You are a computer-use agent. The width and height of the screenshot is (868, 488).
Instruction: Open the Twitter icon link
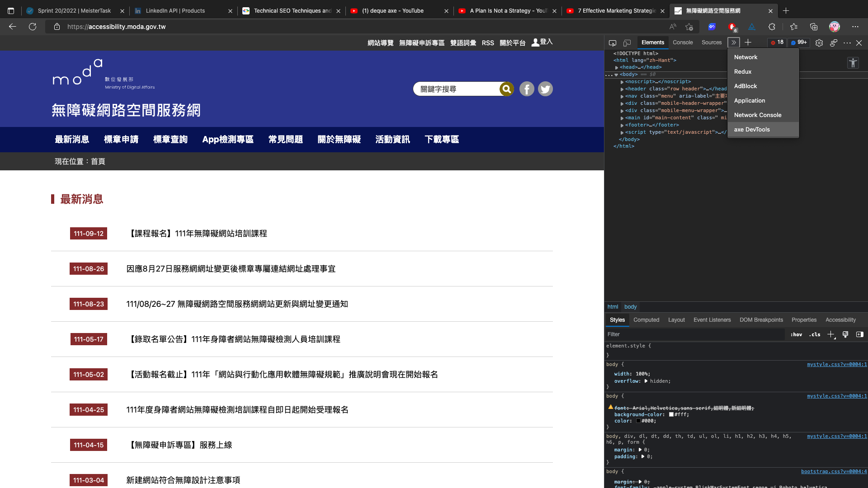[545, 89]
